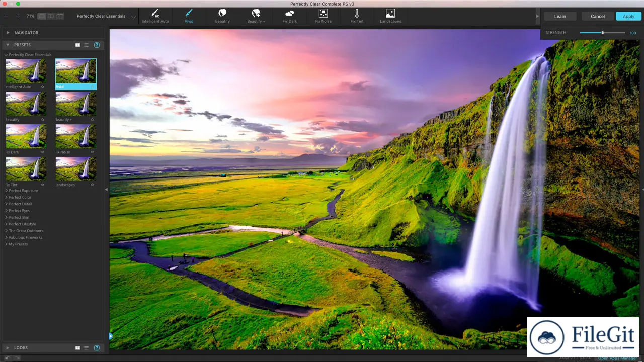Show Looks as a list
This screenshot has height=362, width=644.
(x=86, y=347)
